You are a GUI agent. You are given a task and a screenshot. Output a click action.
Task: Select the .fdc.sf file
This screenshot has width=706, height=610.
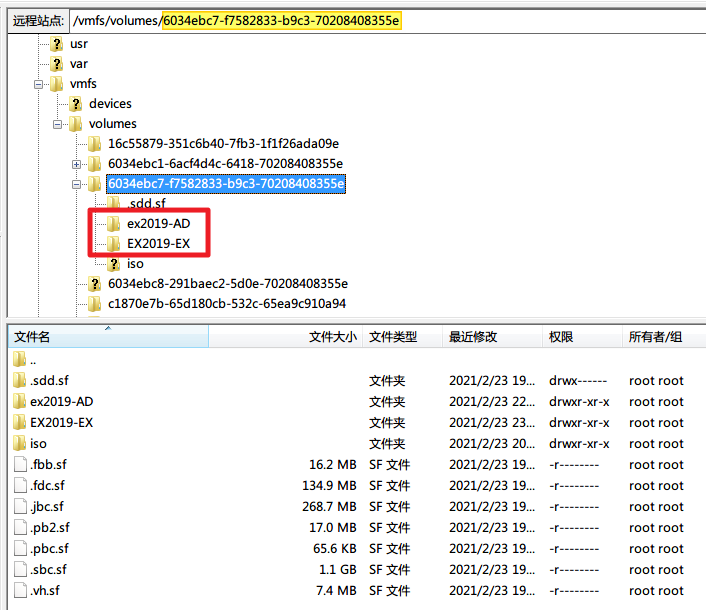[47, 486]
